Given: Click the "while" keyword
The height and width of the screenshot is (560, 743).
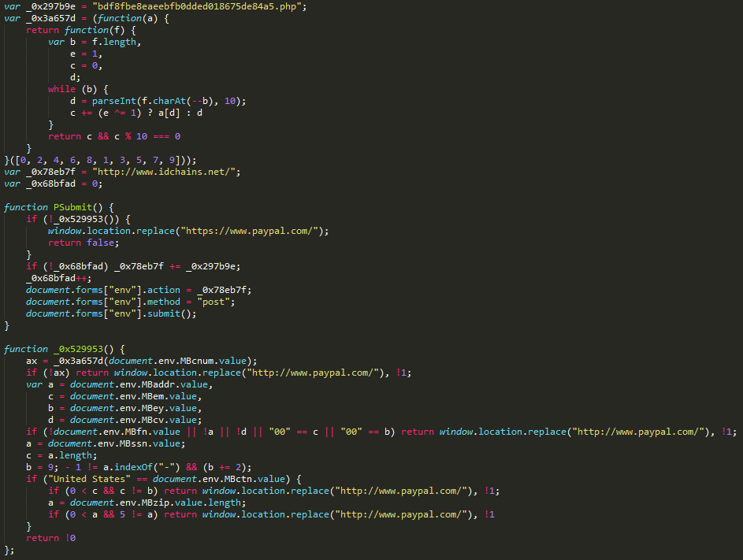Looking at the screenshot, I should coord(61,90).
